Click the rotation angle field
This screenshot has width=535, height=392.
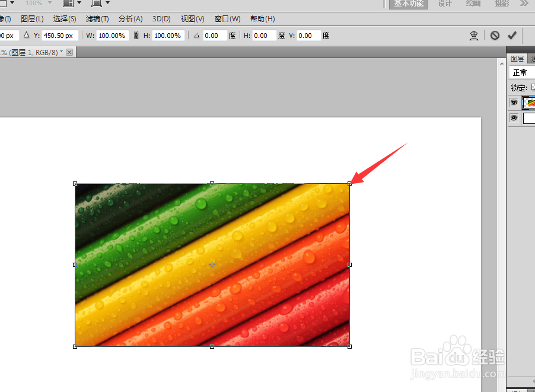tap(215, 36)
